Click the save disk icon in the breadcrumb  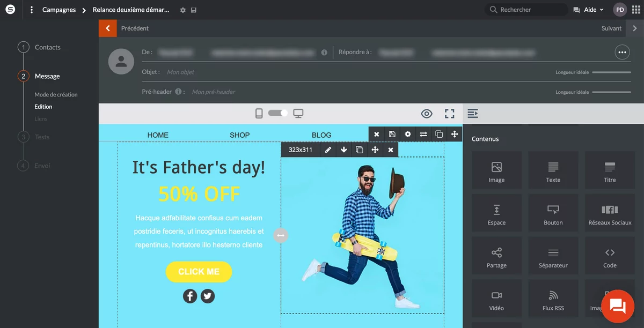tap(194, 10)
